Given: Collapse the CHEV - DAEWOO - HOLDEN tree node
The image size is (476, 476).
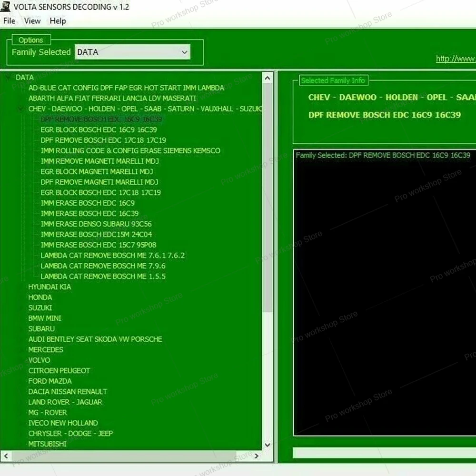Looking at the screenshot, I should tap(20, 109).
